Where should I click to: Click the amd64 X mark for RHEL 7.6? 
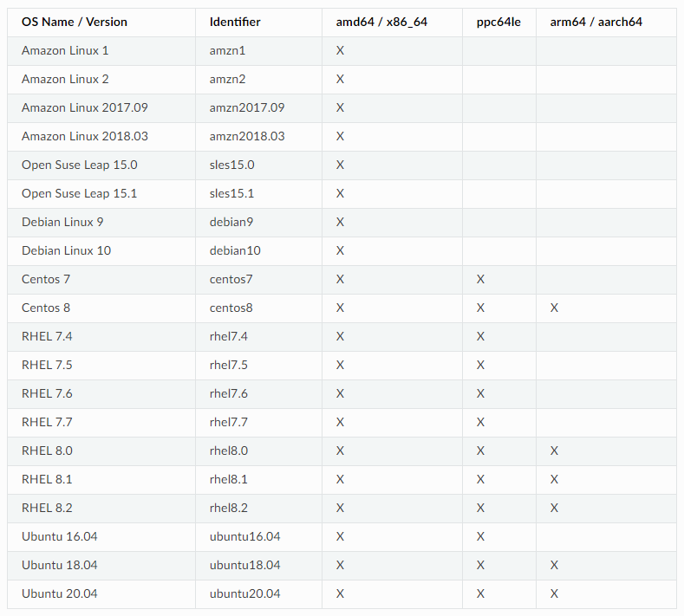[340, 393]
